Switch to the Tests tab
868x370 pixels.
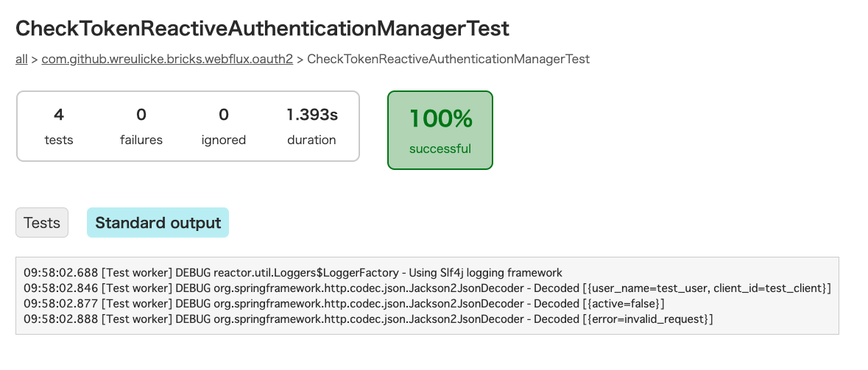point(41,223)
